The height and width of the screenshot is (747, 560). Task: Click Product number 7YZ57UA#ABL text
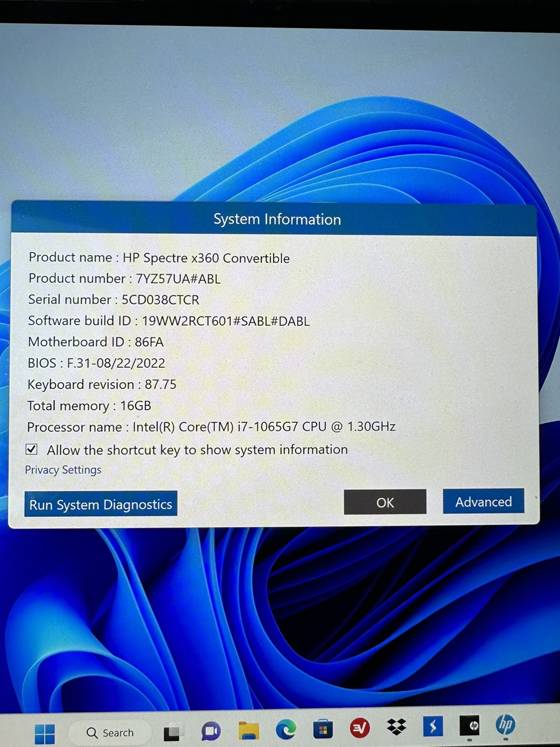pyautogui.click(x=124, y=279)
